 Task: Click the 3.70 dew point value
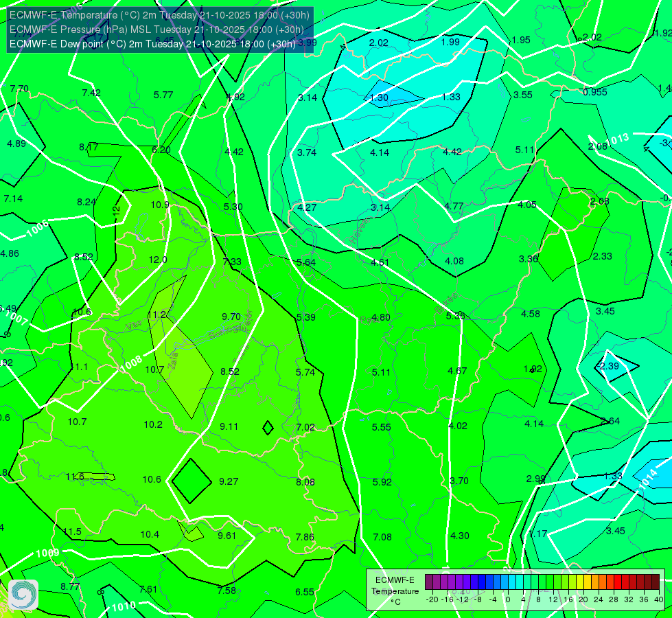(x=459, y=481)
